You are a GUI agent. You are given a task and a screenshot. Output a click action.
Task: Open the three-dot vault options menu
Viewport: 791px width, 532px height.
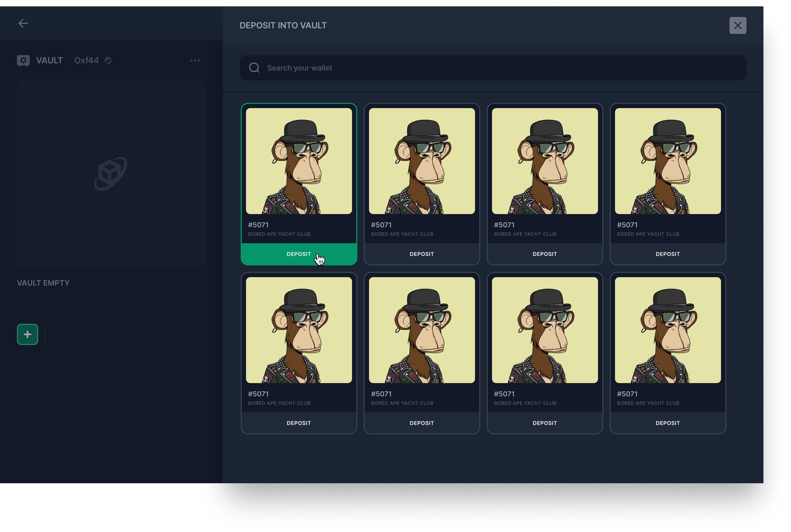pos(195,61)
